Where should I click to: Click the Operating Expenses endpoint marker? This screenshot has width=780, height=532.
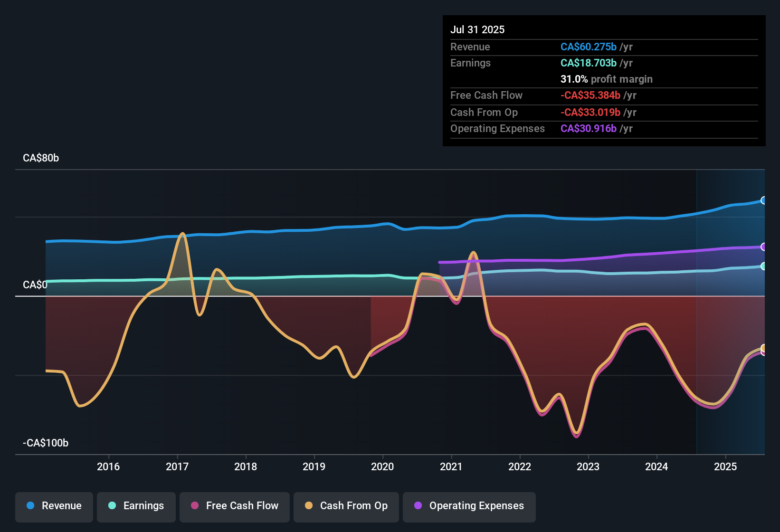point(763,247)
